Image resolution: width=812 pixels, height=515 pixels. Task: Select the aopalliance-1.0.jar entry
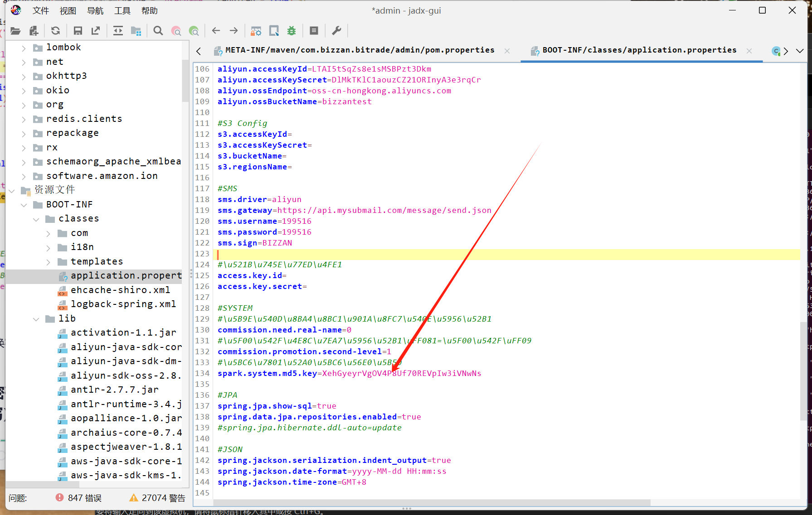pos(120,419)
